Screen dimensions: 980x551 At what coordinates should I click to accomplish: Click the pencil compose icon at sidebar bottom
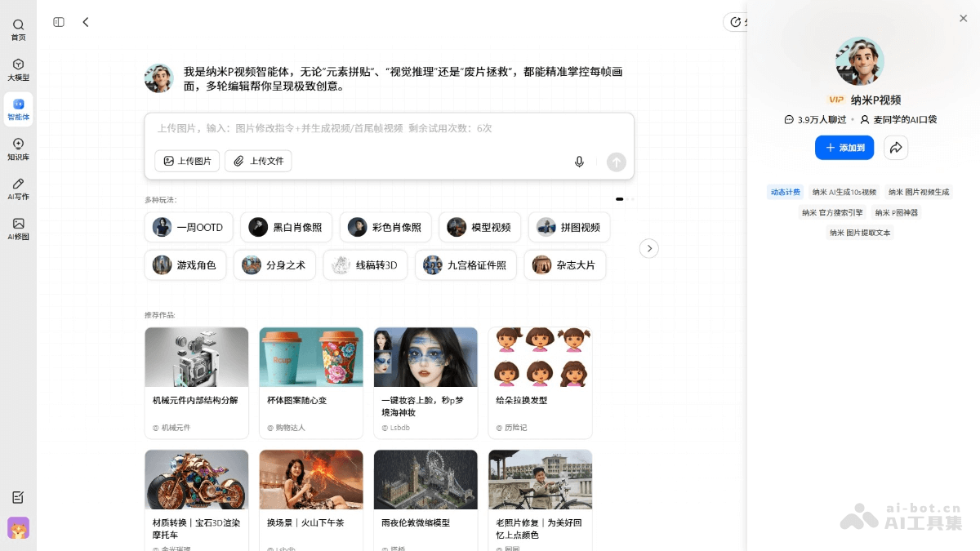point(18,497)
